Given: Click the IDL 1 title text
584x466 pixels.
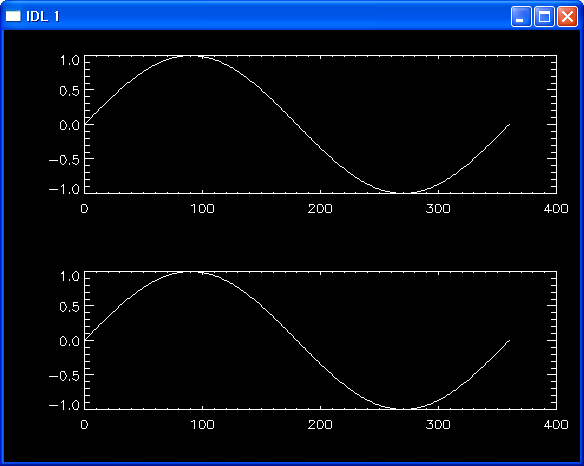Looking at the screenshot, I should 43,16.
